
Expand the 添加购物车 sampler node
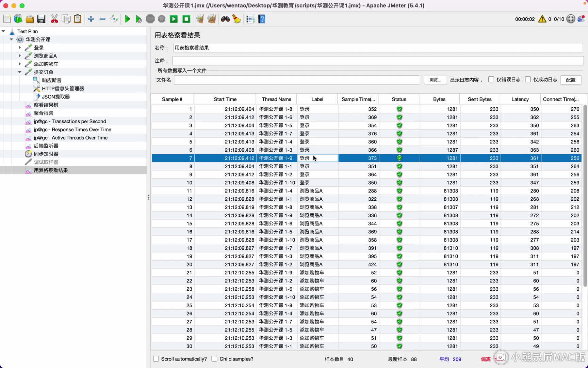click(x=20, y=64)
